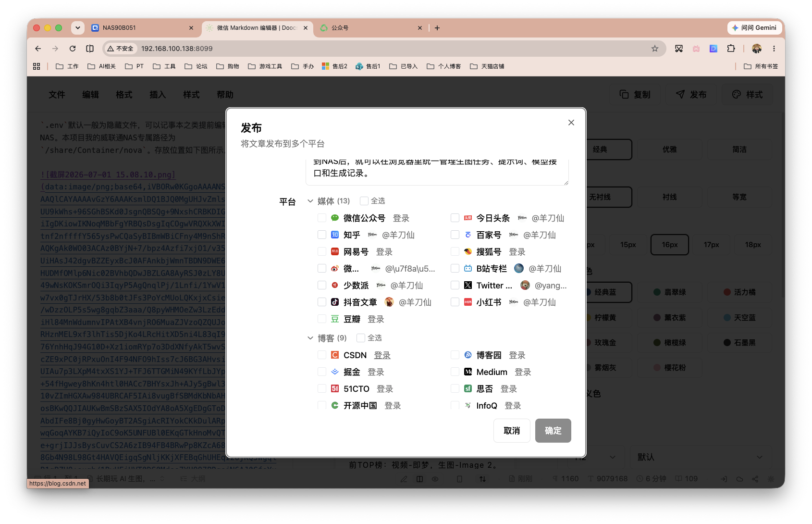Tick the B站专栏 checkbox
This screenshot has height=524, width=812.
pyautogui.click(x=455, y=269)
